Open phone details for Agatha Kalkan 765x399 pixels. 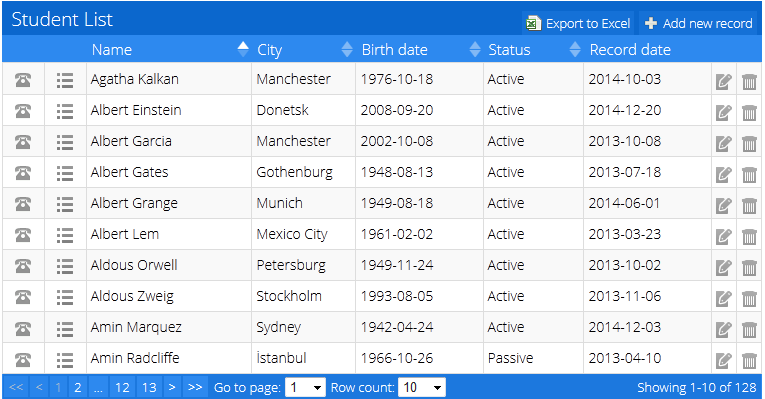point(23,80)
